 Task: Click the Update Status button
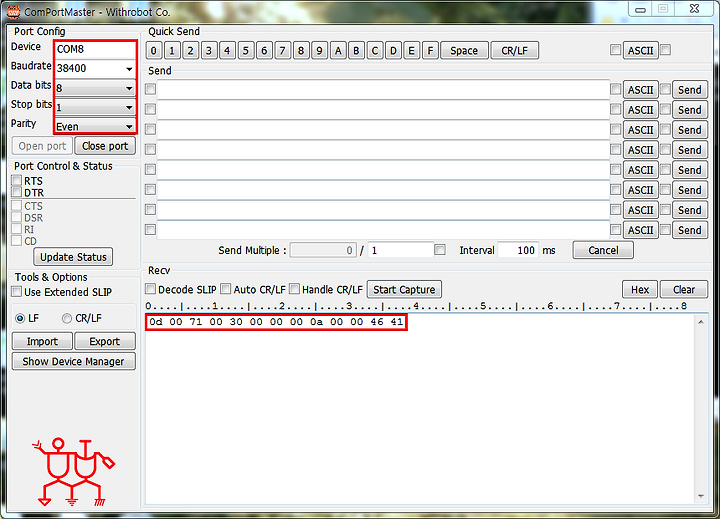73,257
